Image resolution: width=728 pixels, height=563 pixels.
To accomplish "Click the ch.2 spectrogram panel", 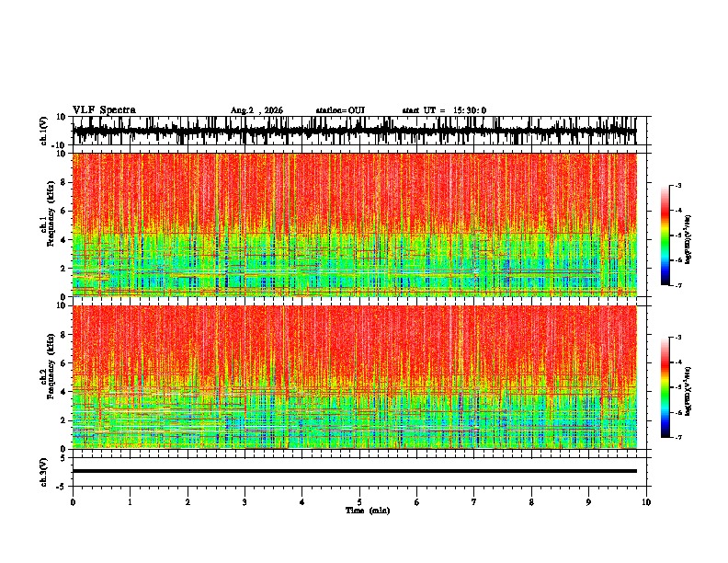I will (x=354, y=377).
